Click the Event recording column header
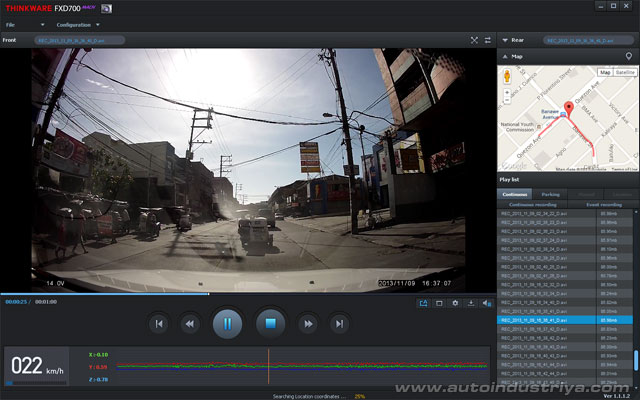Viewport: 640px width, 400px height. (x=604, y=204)
